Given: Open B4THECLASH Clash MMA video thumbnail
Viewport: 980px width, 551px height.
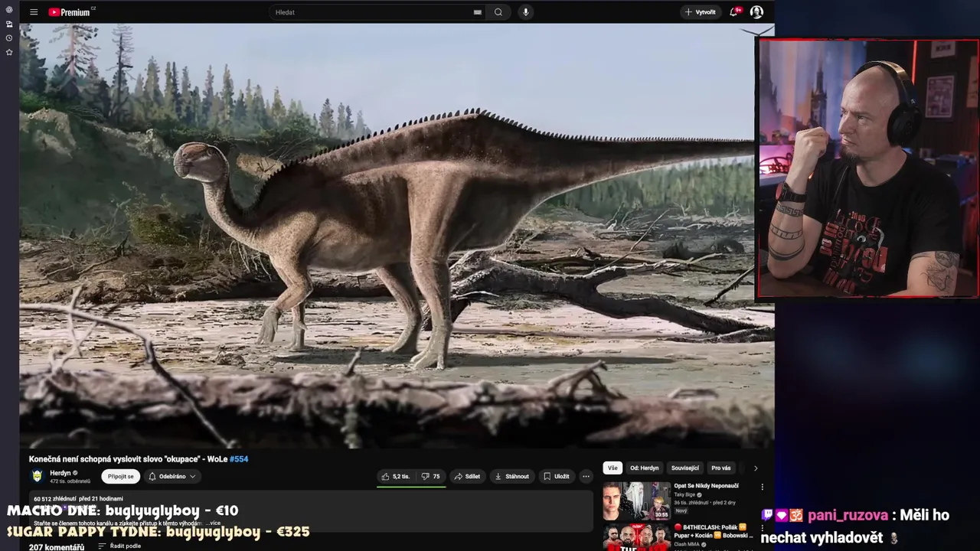Looking at the screenshot, I should tap(636, 537).
